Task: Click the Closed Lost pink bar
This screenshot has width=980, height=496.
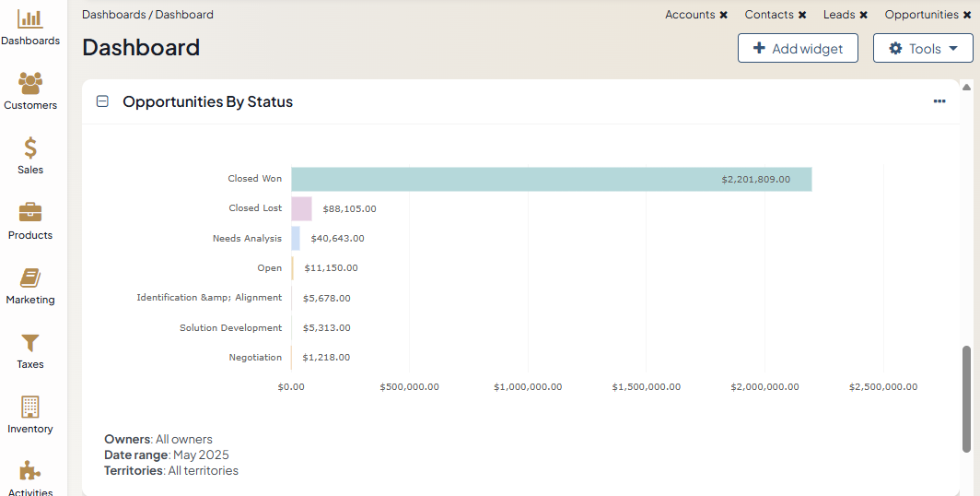Action: [301, 208]
